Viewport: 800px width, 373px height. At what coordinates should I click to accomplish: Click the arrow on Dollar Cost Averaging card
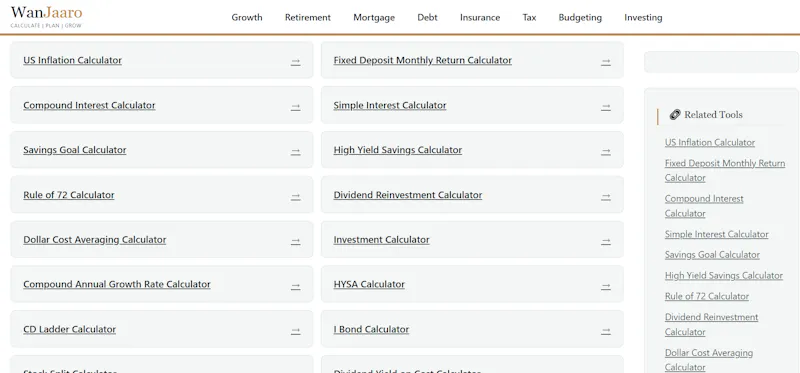pos(295,241)
